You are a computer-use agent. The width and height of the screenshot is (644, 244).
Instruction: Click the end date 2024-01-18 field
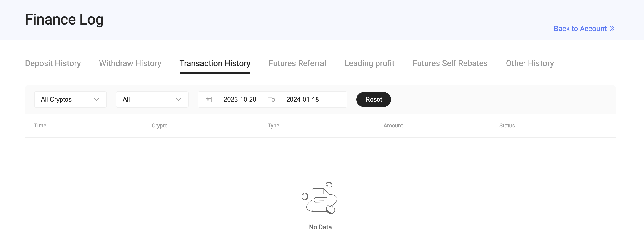click(x=302, y=100)
